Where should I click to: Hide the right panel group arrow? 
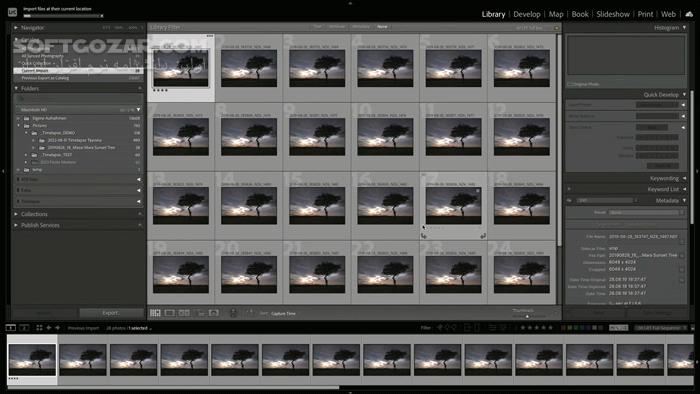pyautogui.click(x=697, y=171)
